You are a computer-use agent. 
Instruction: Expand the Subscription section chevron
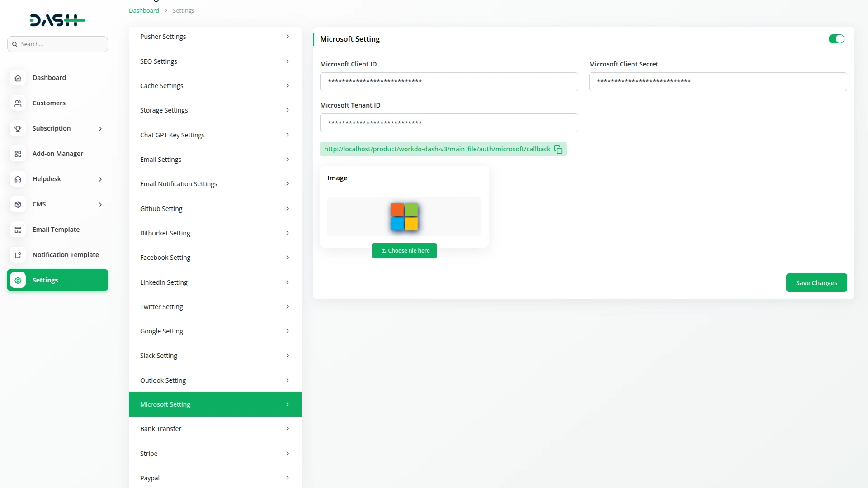(x=100, y=128)
